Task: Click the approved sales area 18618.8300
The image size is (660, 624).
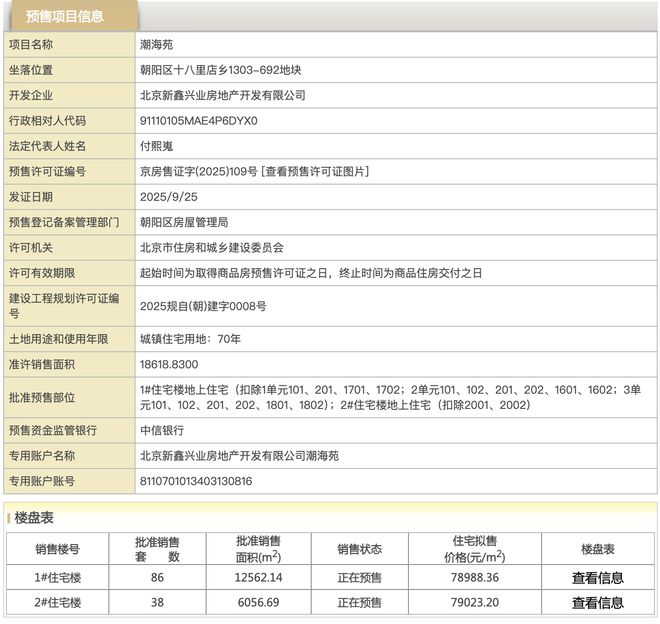Action: coord(169,365)
